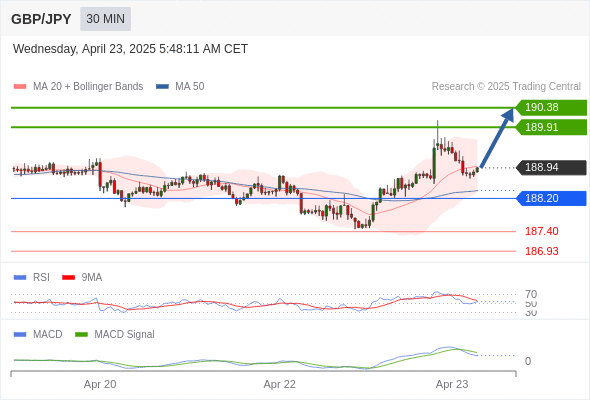The height and width of the screenshot is (400, 590).
Task: Click the Apr 23 date axis marker
Action: coord(452,384)
